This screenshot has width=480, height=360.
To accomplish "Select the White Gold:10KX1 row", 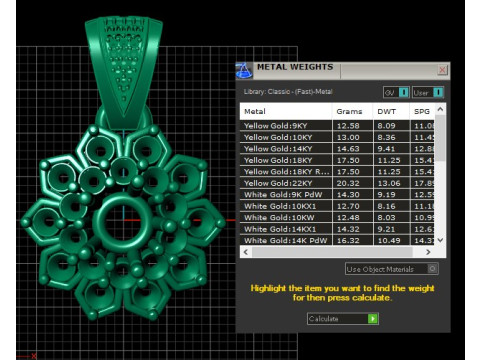I will [x=337, y=206].
